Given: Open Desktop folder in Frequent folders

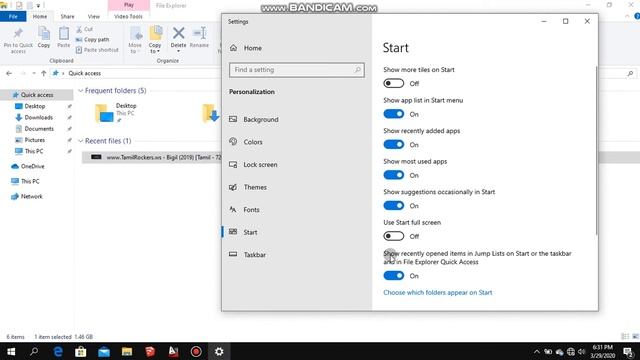Looking at the screenshot, I should (x=116, y=113).
